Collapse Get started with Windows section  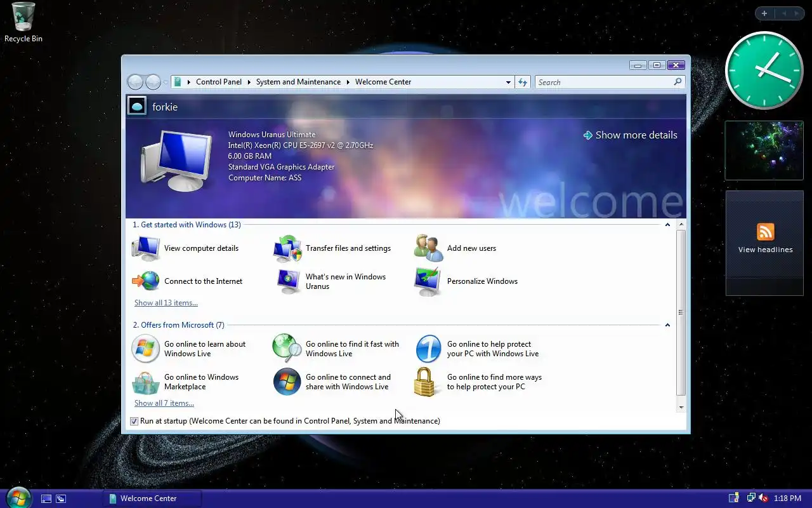pyautogui.click(x=667, y=225)
